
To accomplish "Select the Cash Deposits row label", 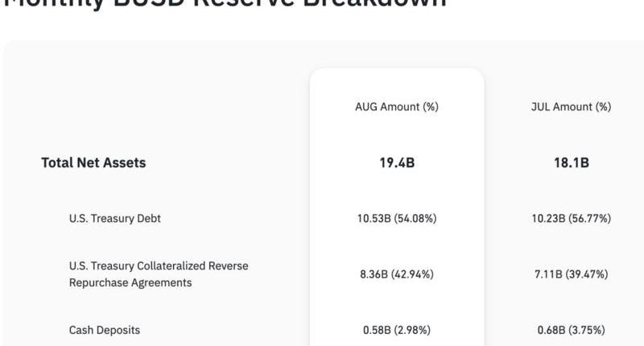I will (x=104, y=330).
